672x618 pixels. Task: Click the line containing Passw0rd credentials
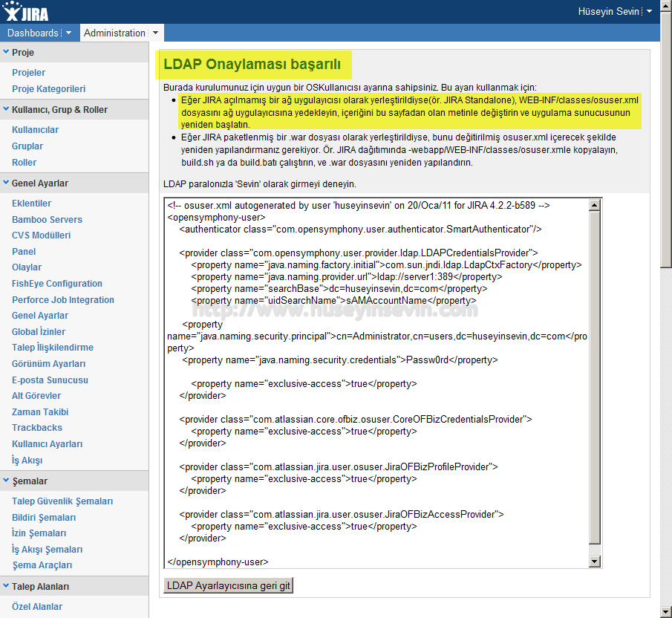340,360
